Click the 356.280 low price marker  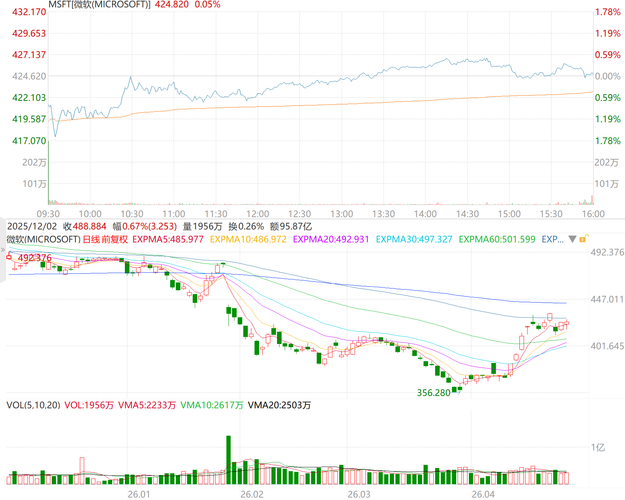tap(433, 393)
